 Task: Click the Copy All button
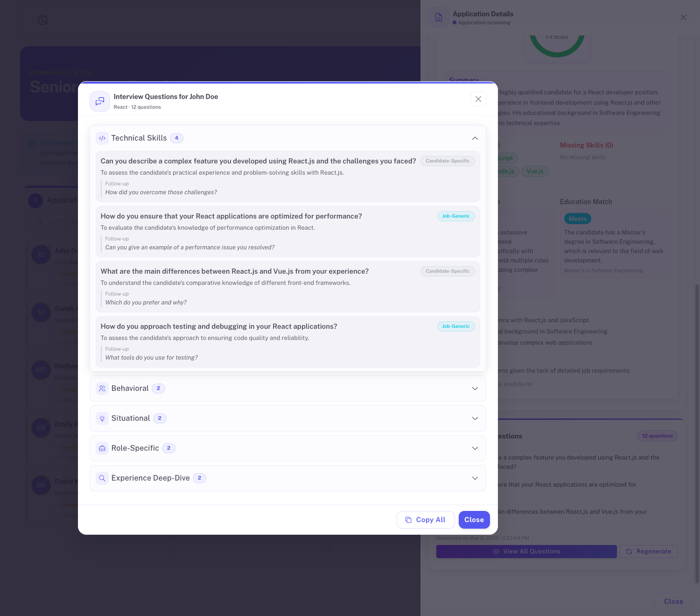pos(425,520)
